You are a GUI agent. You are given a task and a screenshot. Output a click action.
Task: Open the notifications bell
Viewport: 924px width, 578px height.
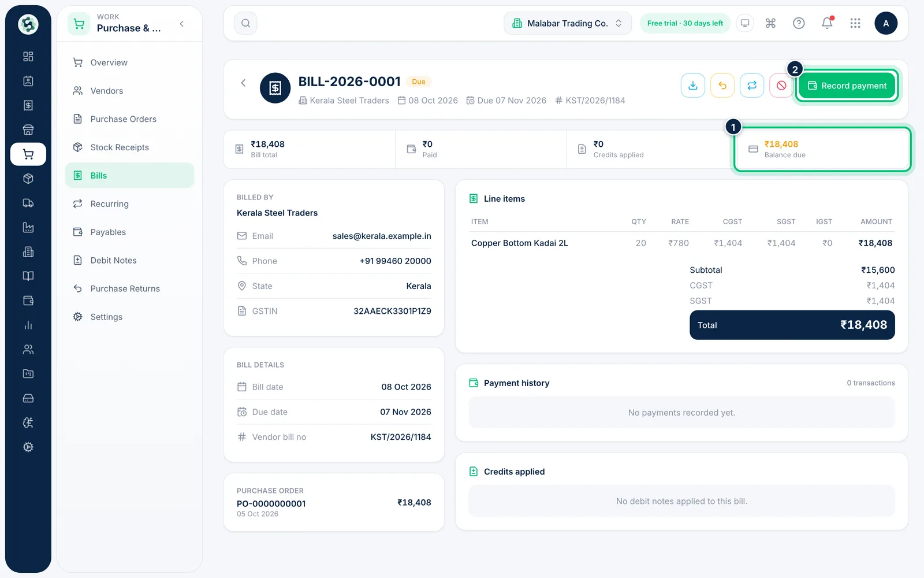point(827,23)
